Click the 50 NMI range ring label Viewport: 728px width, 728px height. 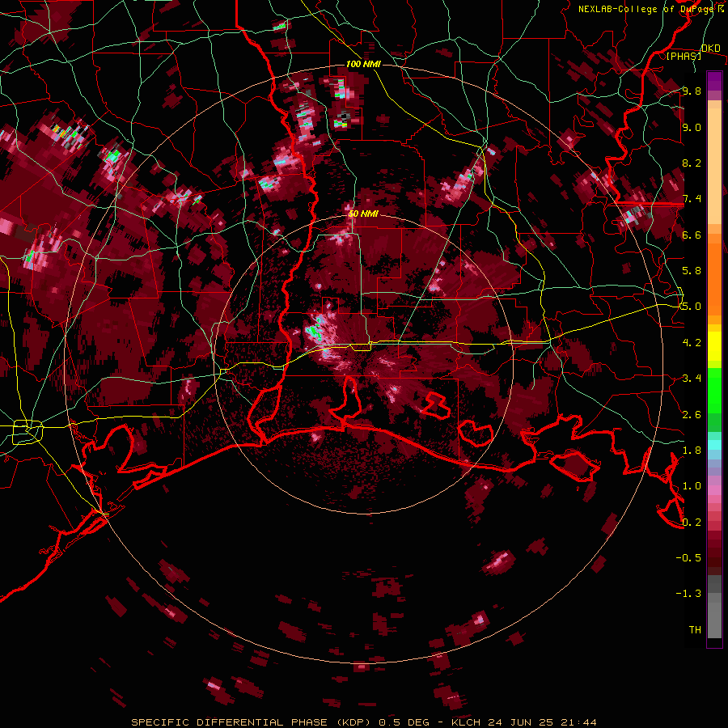363,214
